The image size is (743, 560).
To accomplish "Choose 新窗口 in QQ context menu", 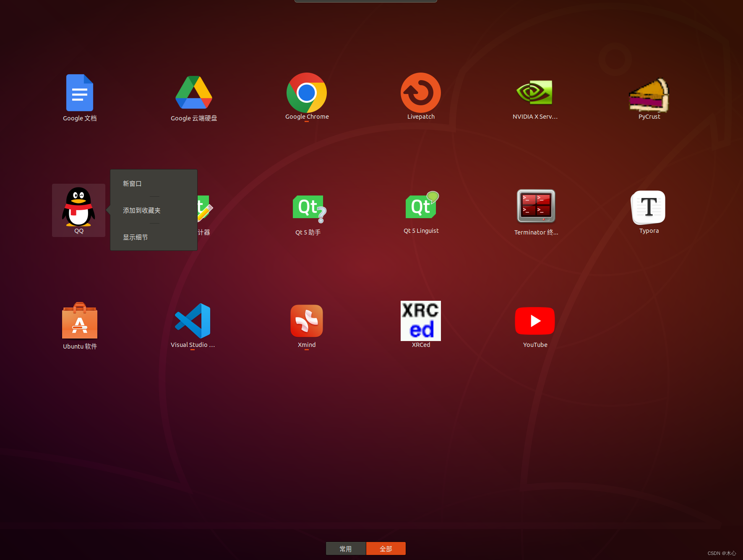I will [154, 184].
